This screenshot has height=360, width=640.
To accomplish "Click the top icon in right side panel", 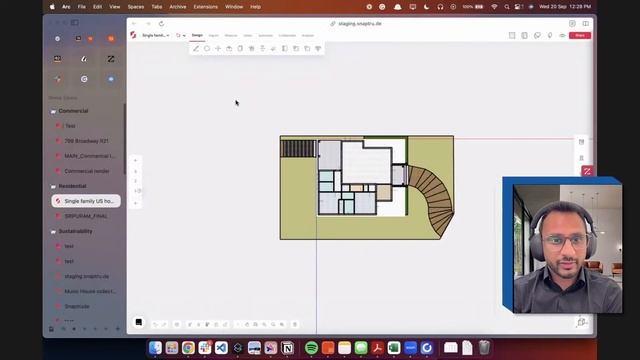I will [x=582, y=142].
